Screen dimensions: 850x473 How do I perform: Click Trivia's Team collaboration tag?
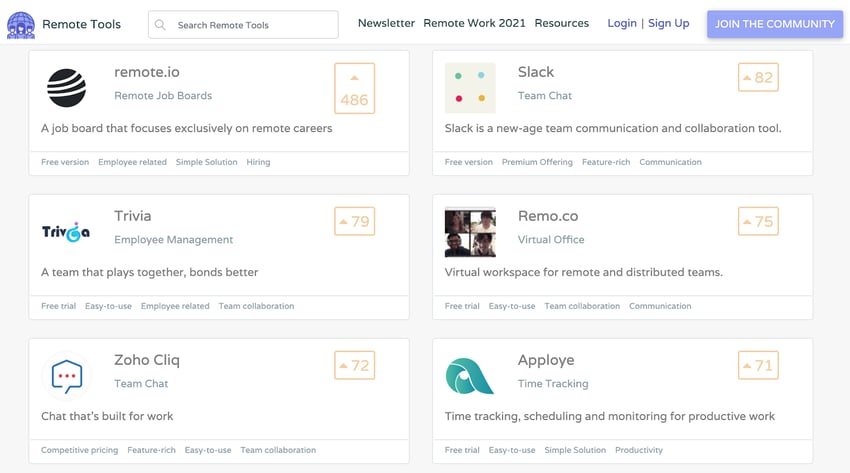(256, 306)
